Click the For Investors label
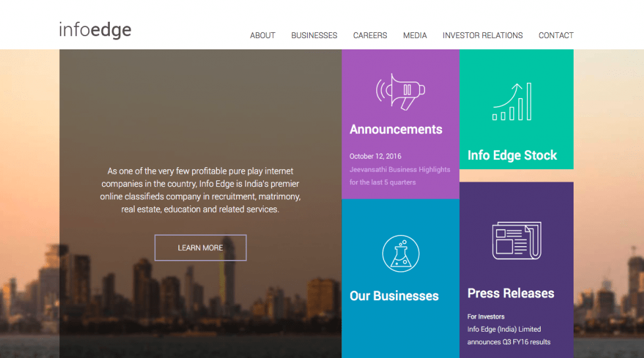The height and width of the screenshot is (358, 644). point(485,317)
